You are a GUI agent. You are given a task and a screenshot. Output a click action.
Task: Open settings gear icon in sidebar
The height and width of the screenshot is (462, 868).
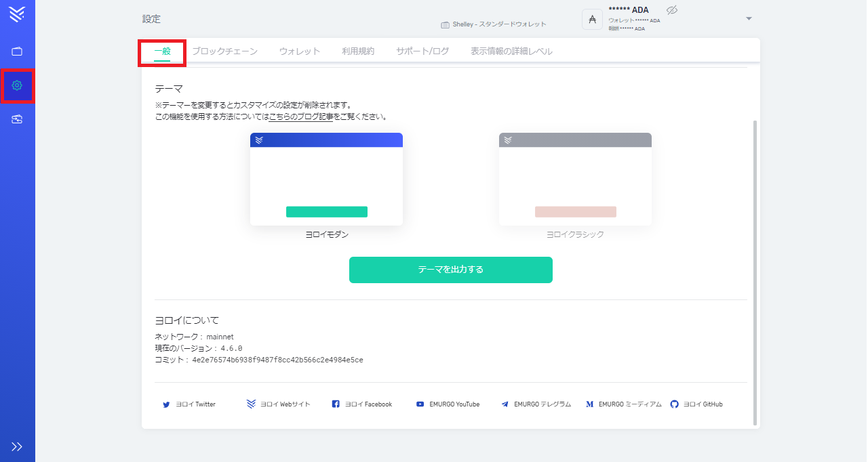click(x=17, y=85)
